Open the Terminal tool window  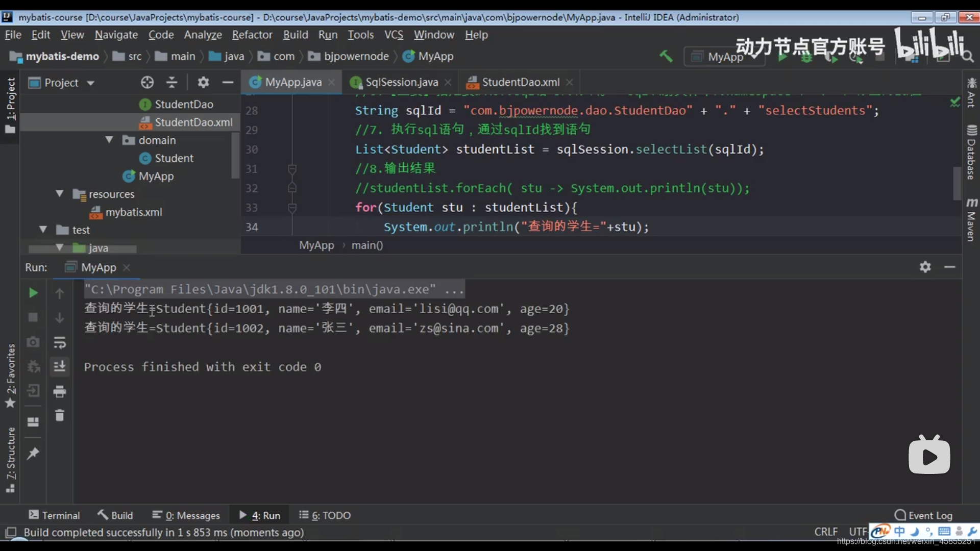click(x=55, y=515)
